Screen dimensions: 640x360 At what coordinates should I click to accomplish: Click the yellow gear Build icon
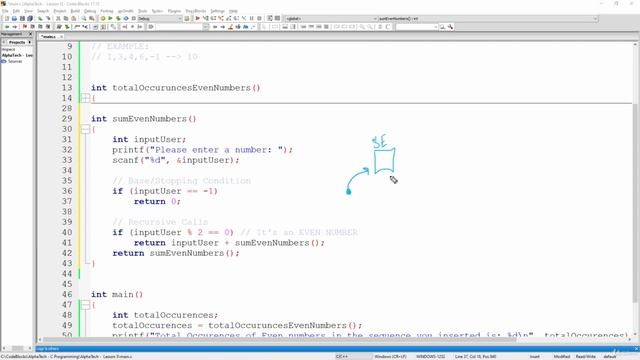(x=103, y=18)
